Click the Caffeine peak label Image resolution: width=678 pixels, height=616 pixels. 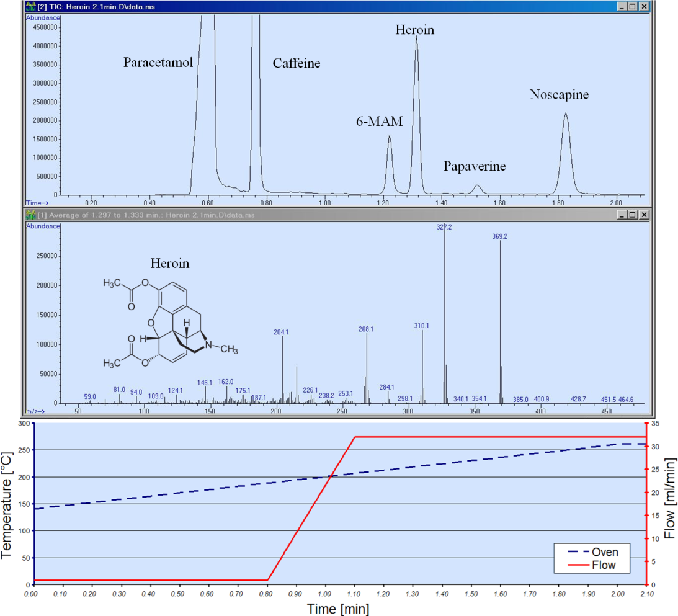pyautogui.click(x=297, y=63)
